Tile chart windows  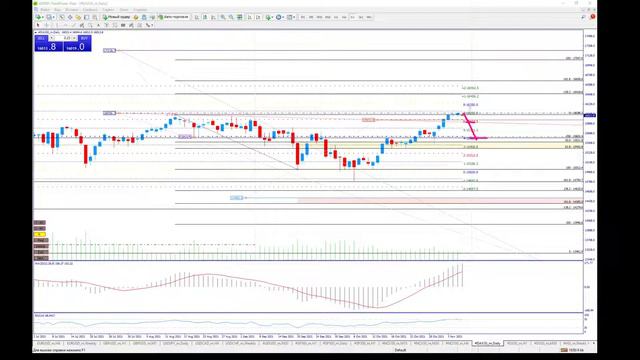[x=240, y=17]
